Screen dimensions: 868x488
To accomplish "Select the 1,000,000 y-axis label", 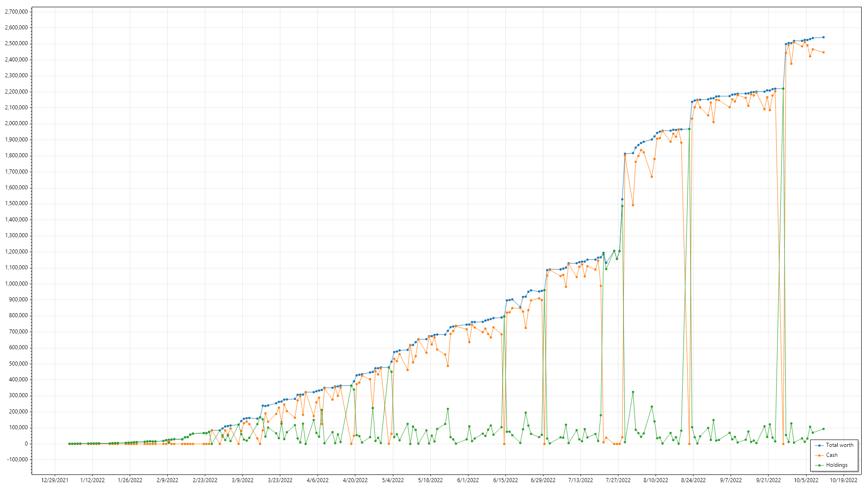I will pyautogui.click(x=16, y=283).
